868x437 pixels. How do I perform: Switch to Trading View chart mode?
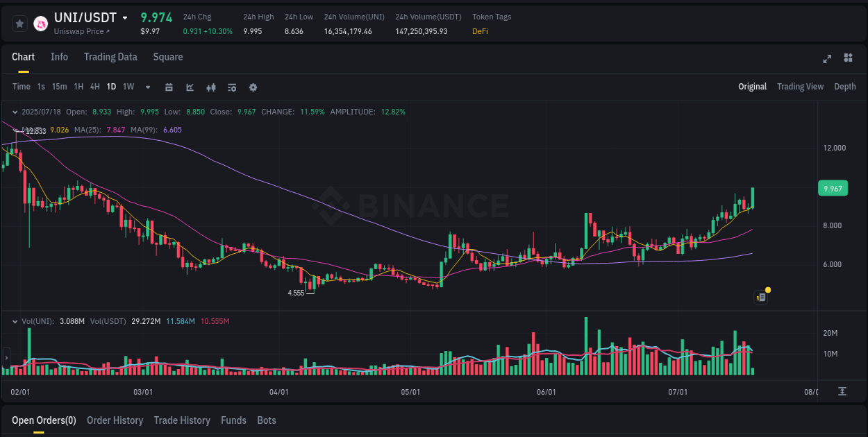point(800,87)
